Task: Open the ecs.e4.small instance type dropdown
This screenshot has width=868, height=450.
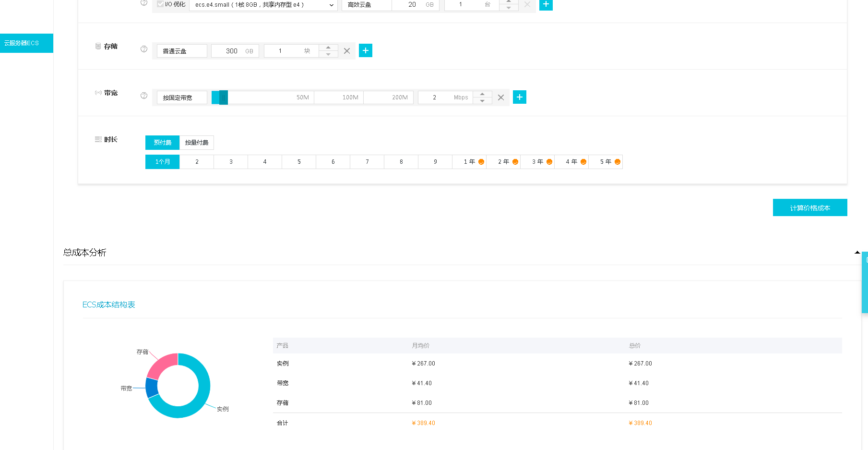Action: click(x=263, y=5)
